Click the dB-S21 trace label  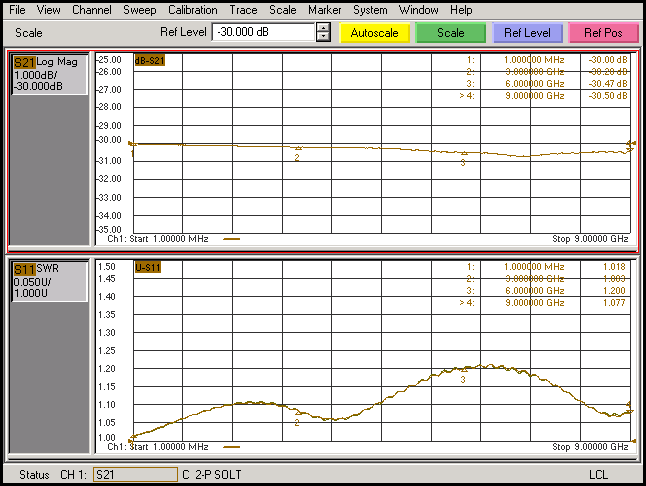[x=150, y=60]
